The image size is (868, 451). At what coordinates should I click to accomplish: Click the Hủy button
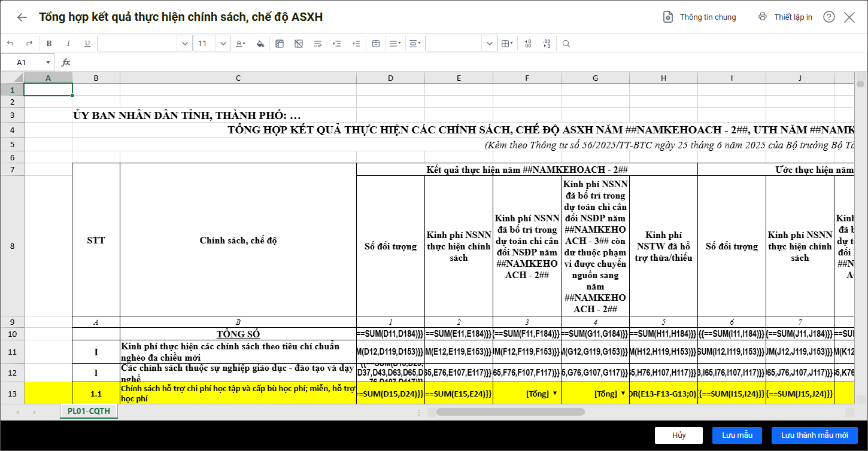[x=678, y=435]
